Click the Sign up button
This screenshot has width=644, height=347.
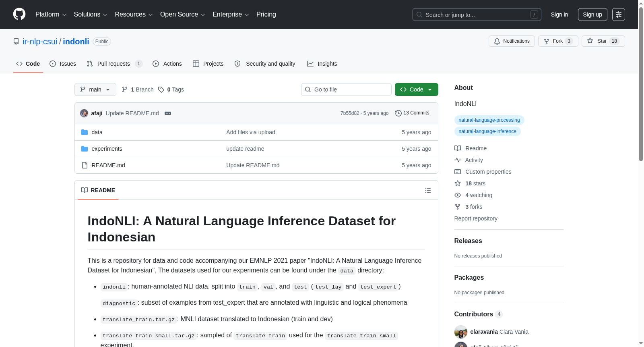592,15
